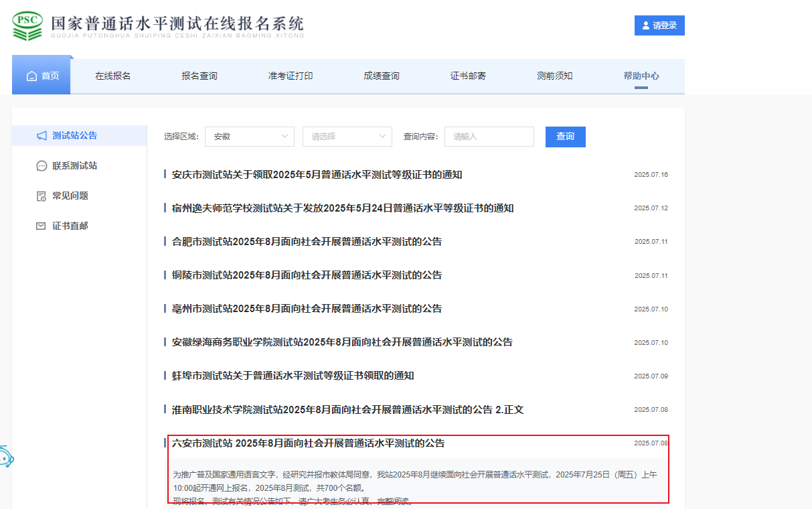812x509 pixels.
Task: Click the 选择区域 label
Action: 181,137
